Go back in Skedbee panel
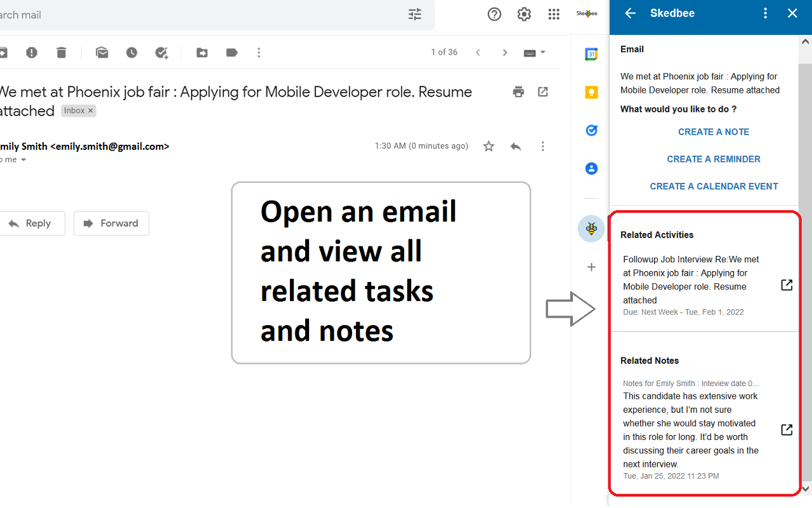 click(x=630, y=13)
